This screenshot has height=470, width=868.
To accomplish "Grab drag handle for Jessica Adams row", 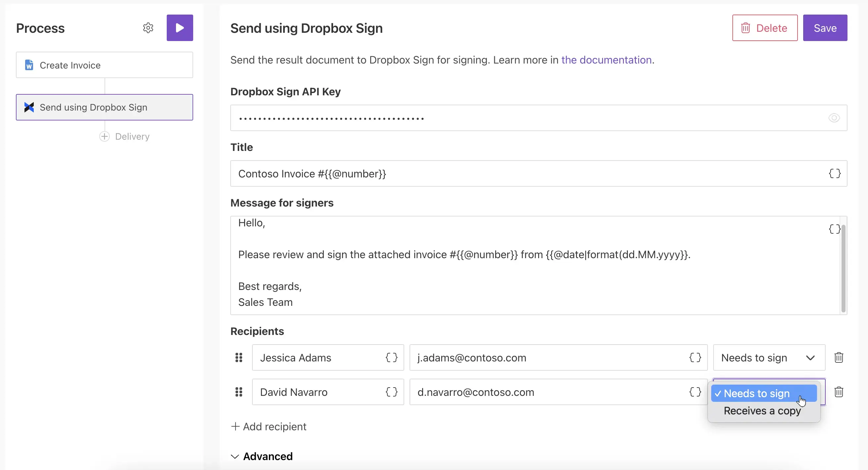I will 239,357.
